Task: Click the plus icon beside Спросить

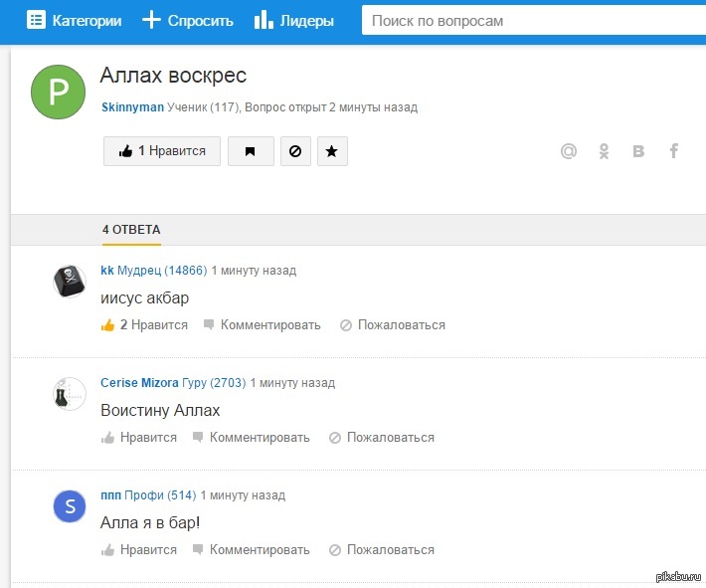Action: click(x=151, y=21)
